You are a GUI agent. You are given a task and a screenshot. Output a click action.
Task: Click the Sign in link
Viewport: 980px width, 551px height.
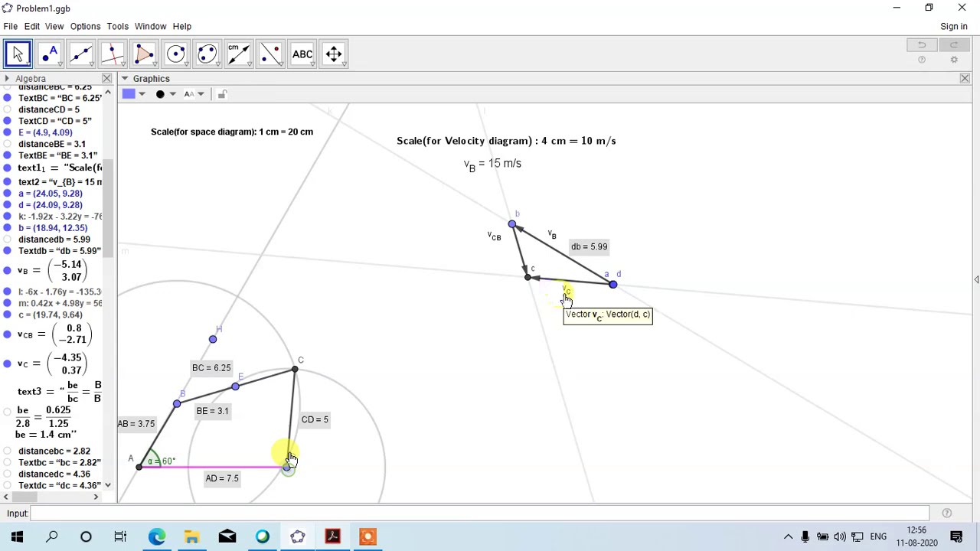954,26
